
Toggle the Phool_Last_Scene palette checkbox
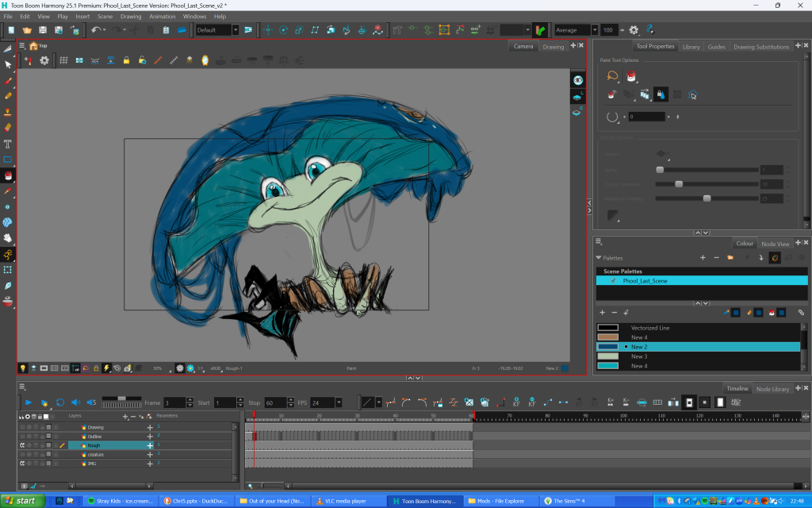[613, 280]
